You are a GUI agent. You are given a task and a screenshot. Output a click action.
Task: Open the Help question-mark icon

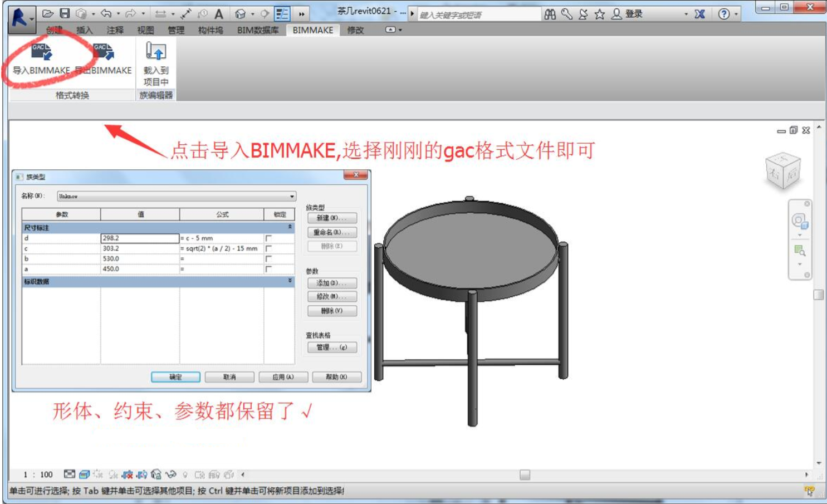(723, 14)
